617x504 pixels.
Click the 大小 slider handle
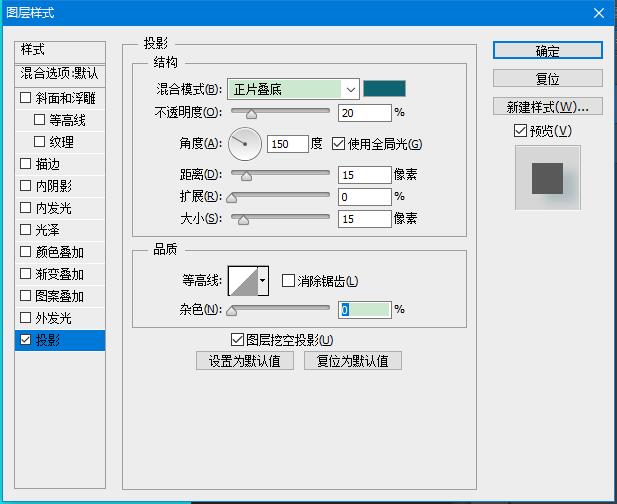[x=244, y=220]
